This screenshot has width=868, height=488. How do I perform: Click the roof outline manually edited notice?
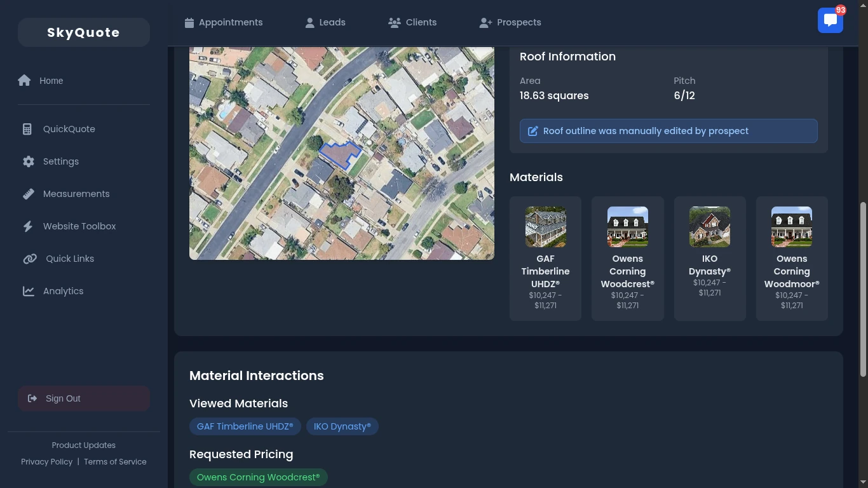point(668,131)
